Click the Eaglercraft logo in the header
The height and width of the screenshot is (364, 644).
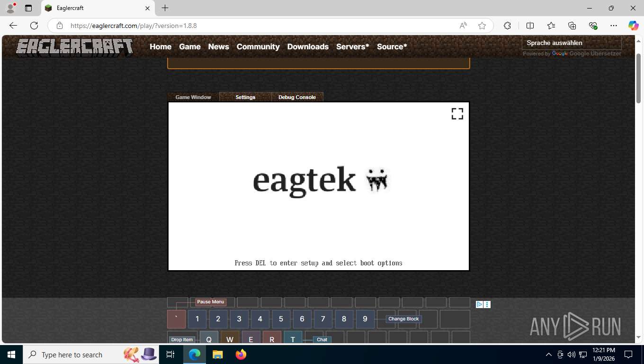coord(75,47)
